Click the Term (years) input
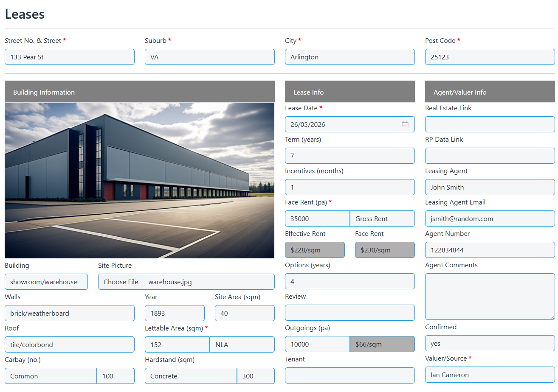The image size is (558, 392). [x=350, y=156]
